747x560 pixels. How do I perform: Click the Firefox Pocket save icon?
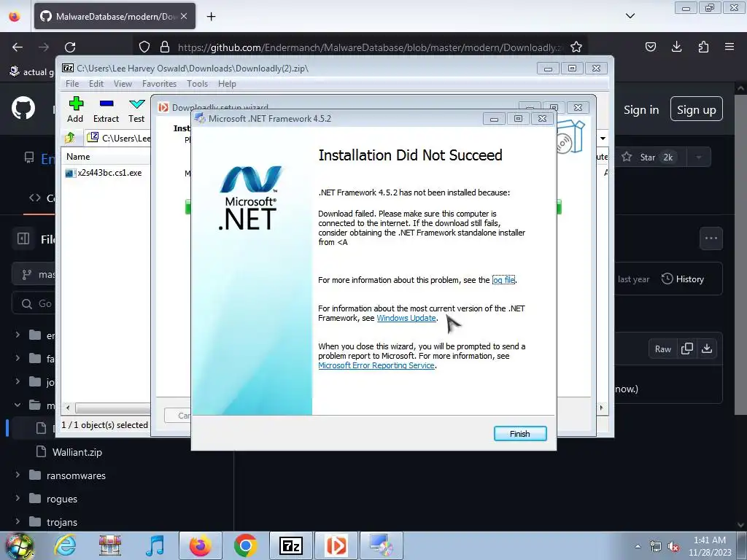pos(650,47)
